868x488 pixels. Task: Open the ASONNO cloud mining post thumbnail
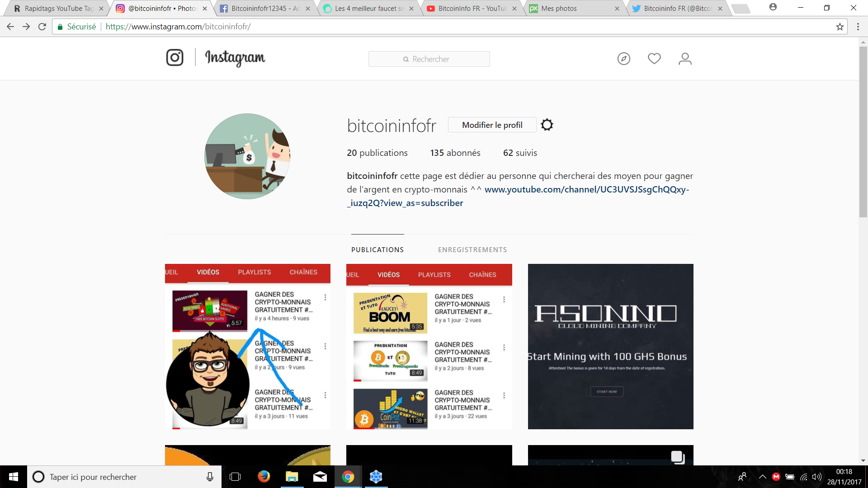610,346
